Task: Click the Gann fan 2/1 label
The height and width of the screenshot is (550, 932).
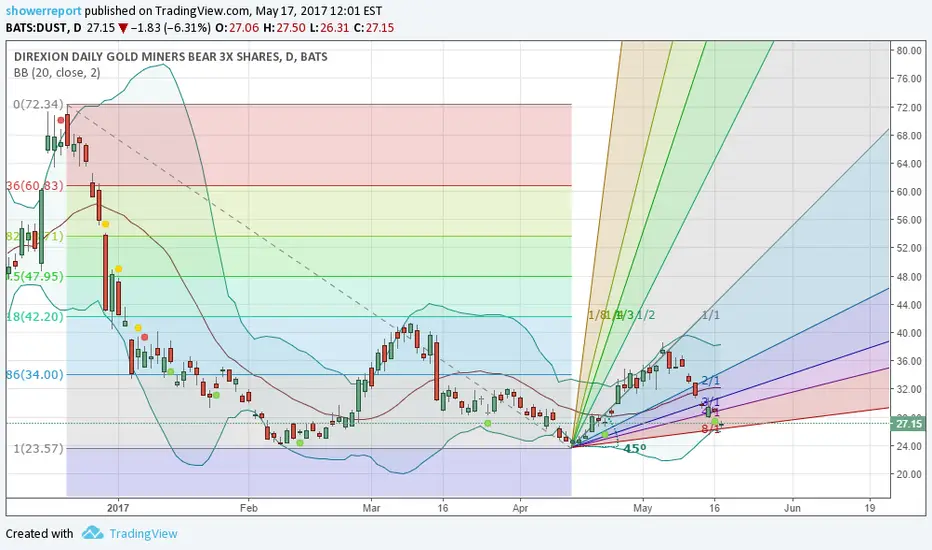Action: 710,381
